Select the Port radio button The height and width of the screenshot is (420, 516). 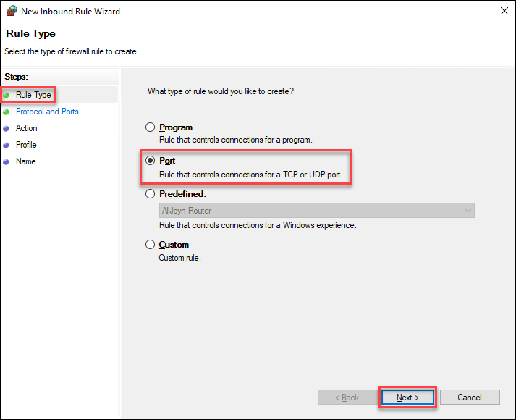pyautogui.click(x=151, y=161)
